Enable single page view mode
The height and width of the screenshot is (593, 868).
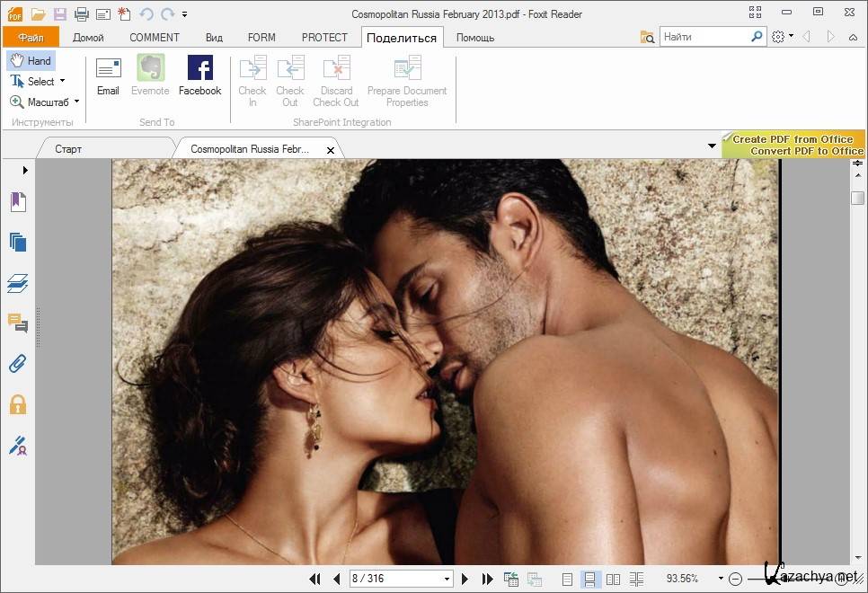567,580
